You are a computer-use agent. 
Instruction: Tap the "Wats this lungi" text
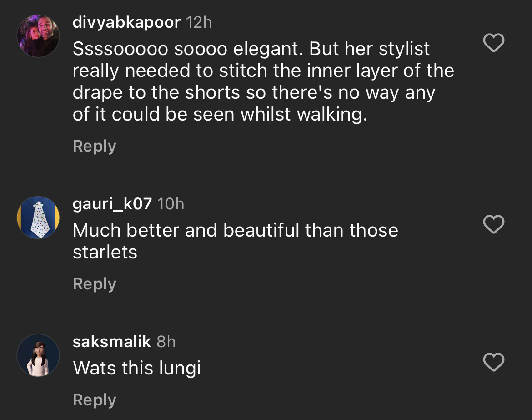click(x=136, y=368)
